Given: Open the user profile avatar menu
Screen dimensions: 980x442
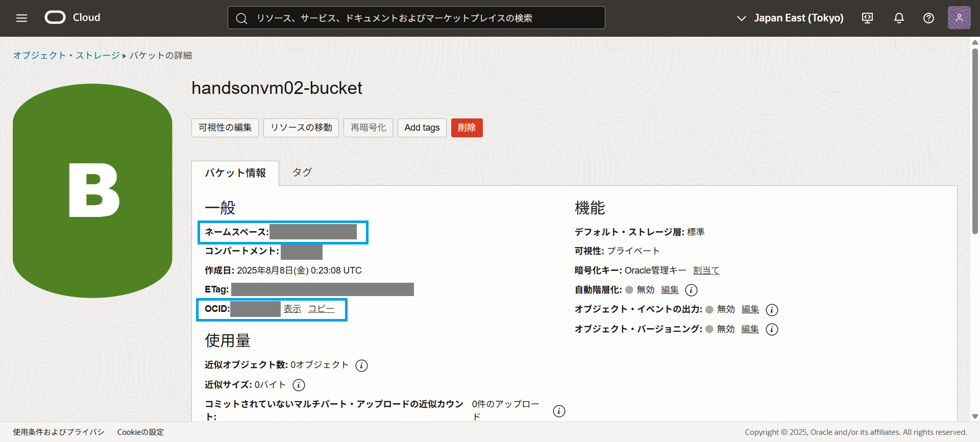Looking at the screenshot, I should (959, 18).
